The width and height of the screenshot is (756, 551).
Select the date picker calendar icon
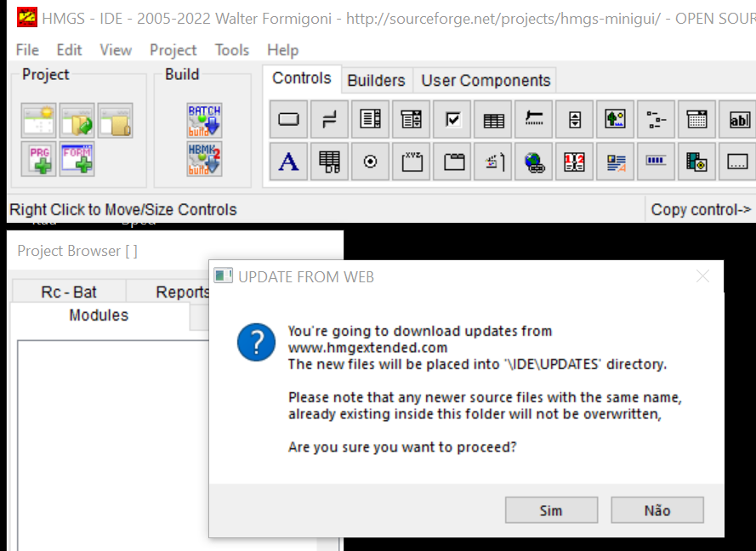(x=696, y=119)
